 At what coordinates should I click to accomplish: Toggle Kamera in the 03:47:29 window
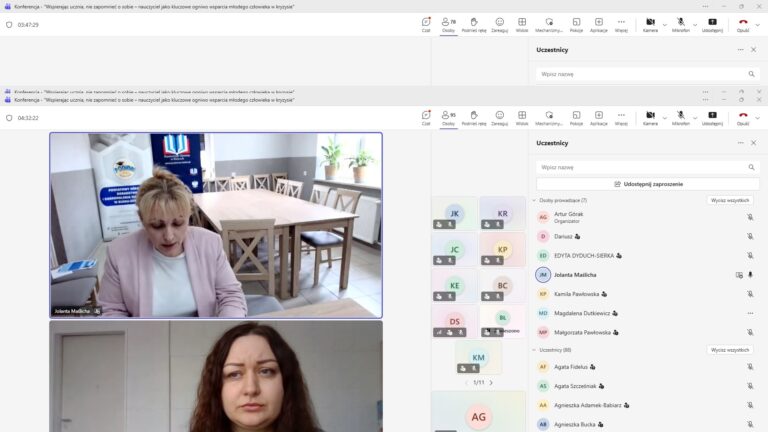point(650,25)
